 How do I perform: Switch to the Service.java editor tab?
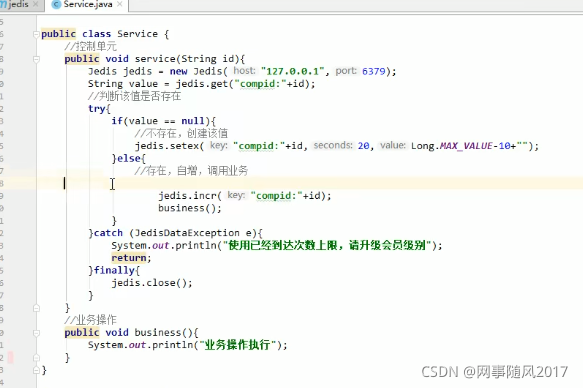[x=87, y=4]
